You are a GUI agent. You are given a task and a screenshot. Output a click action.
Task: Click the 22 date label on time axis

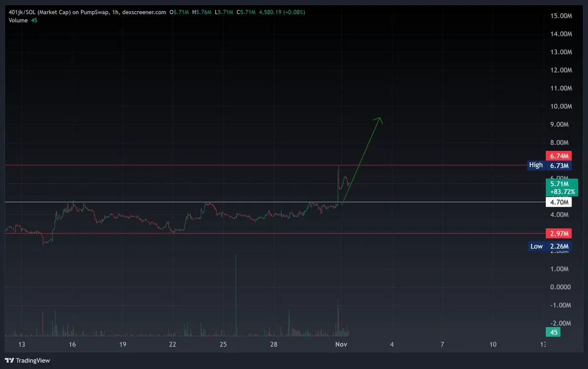[172, 344]
